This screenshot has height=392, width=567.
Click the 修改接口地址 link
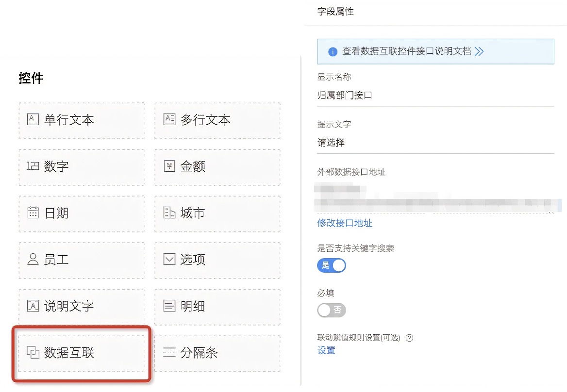pyautogui.click(x=345, y=224)
